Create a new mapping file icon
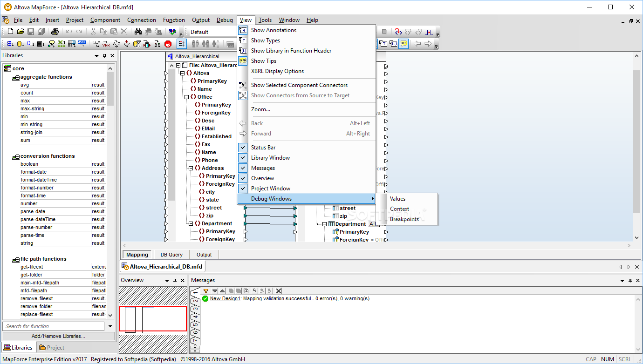 (x=10, y=32)
